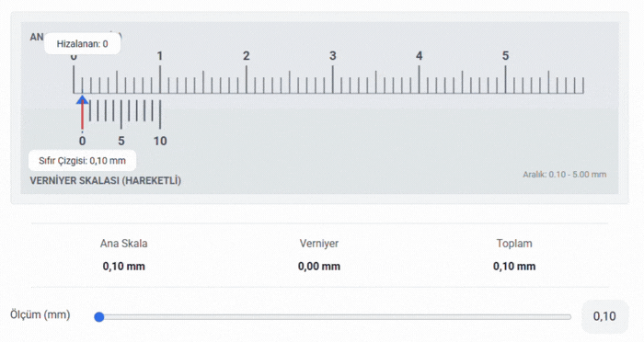The height and width of the screenshot is (342, 644).
Task: Click the Toplam value 0,10 mm
Action: pos(514,267)
